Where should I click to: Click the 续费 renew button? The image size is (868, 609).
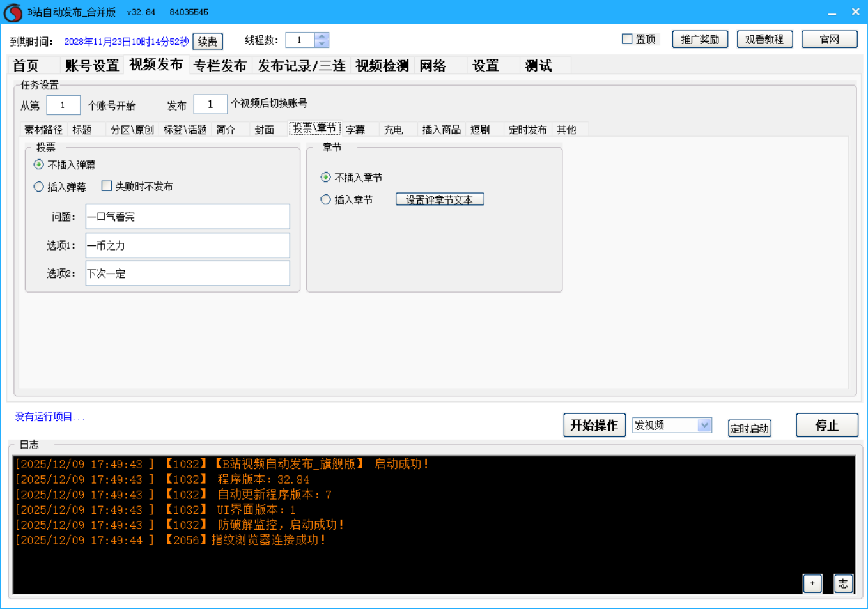pos(207,42)
